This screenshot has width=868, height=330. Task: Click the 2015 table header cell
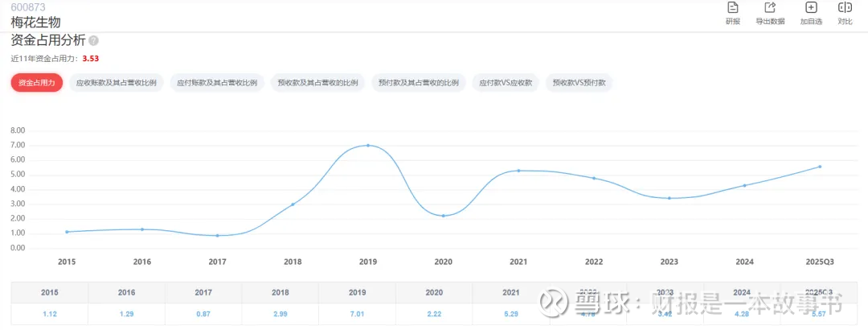pyautogui.click(x=50, y=292)
